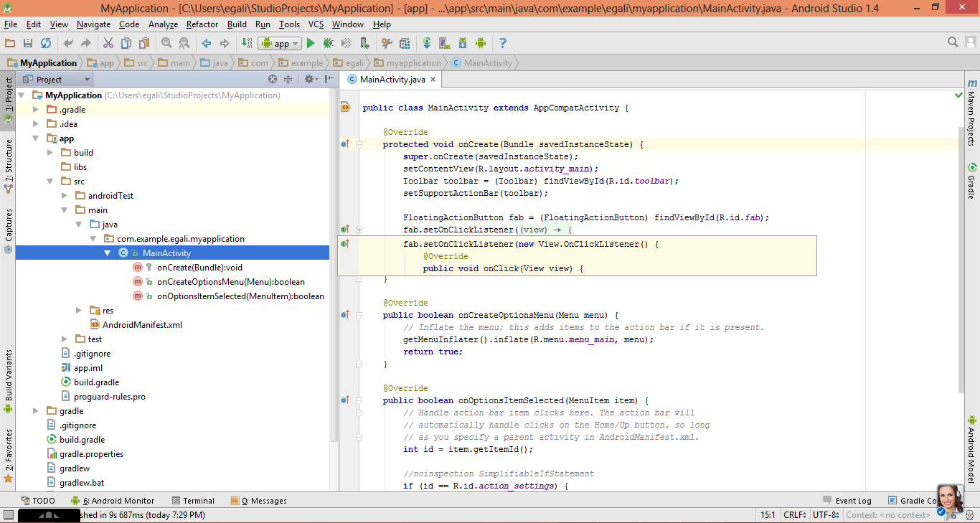Toggle fold for the onCreateOptionsMenu method
This screenshot has height=523, width=980.
359,315
